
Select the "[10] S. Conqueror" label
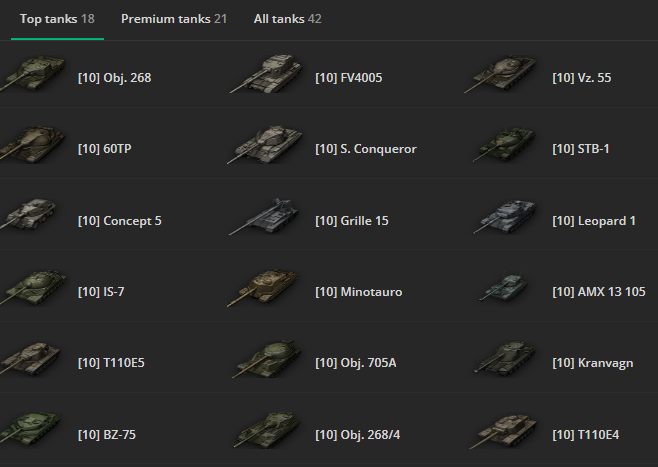click(x=366, y=149)
